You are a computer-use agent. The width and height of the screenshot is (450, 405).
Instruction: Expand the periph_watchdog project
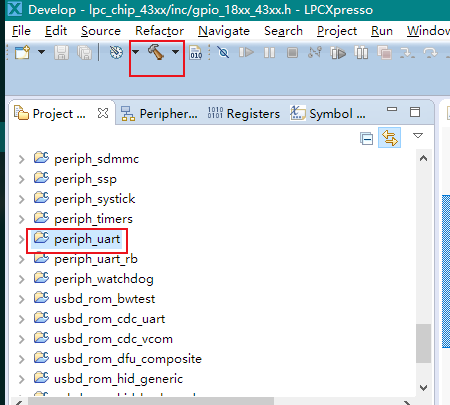pos(22,279)
